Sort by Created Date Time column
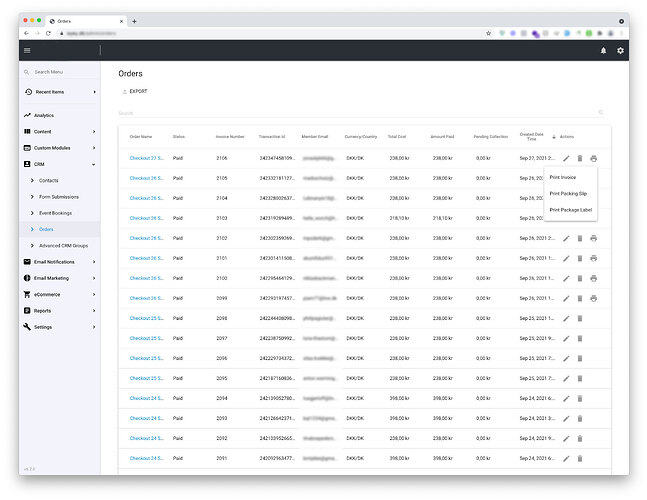The width and height of the screenshot is (647, 500). [x=531, y=137]
